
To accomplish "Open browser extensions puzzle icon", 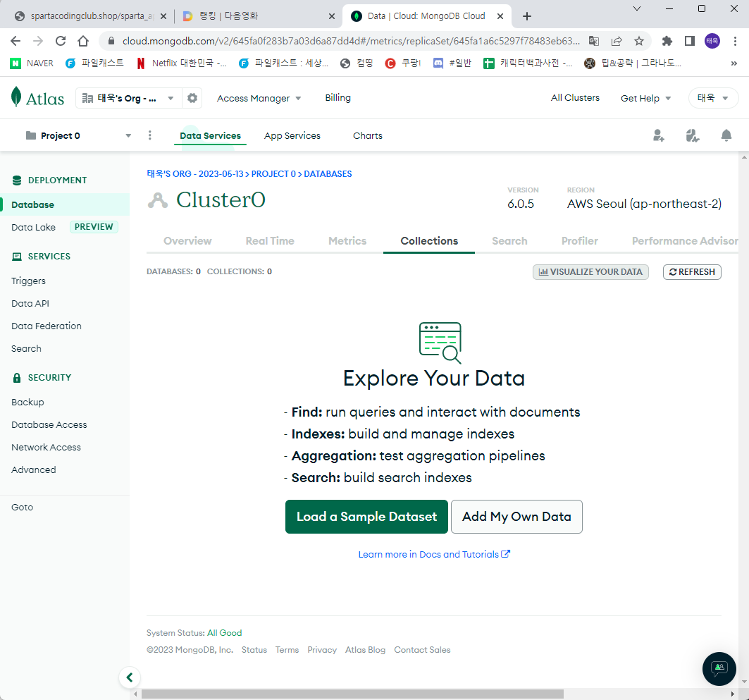I will point(667,41).
